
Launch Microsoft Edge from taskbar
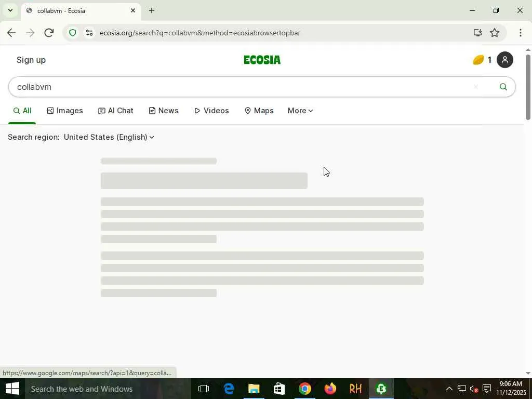tap(229, 389)
